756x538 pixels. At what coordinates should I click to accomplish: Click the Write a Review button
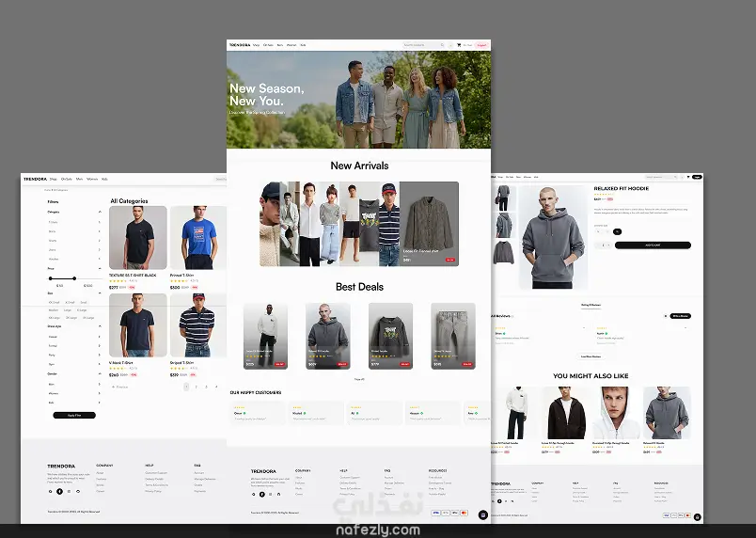[x=680, y=316]
